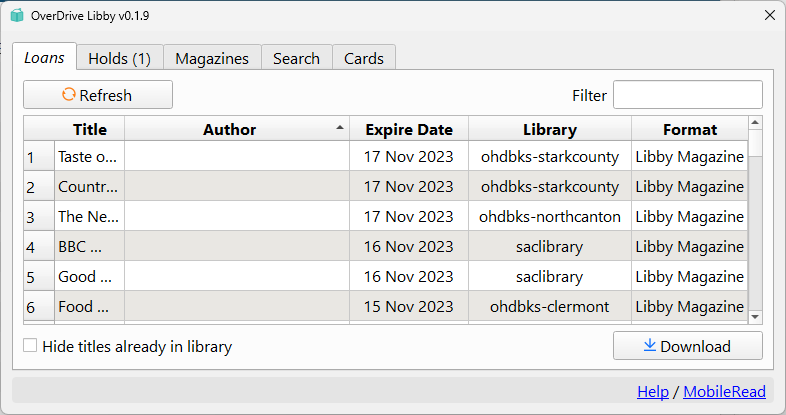
Task: Click the Download arrow icon
Action: tap(649, 346)
